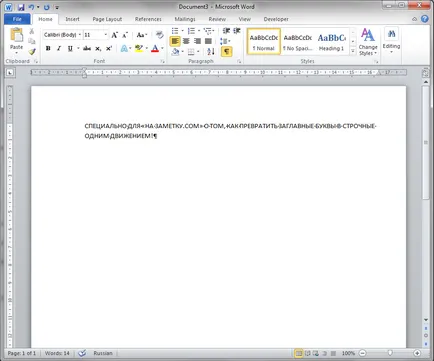Image resolution: width=434 pixels, height=361 pixels.
Task: Customize Quick Access Toolbar arrow
Action: point(57,7)
